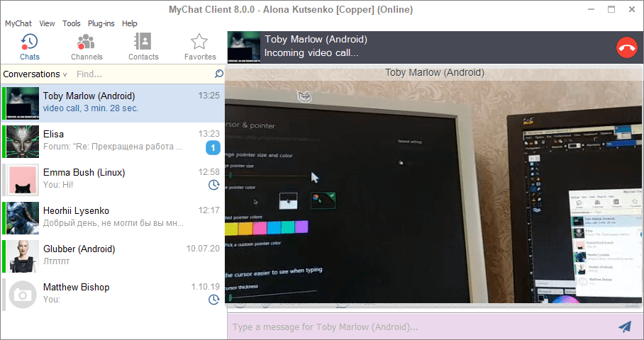
Task: Click Emma Bush's pink cat avatar
Action: (x=23, y=180)
